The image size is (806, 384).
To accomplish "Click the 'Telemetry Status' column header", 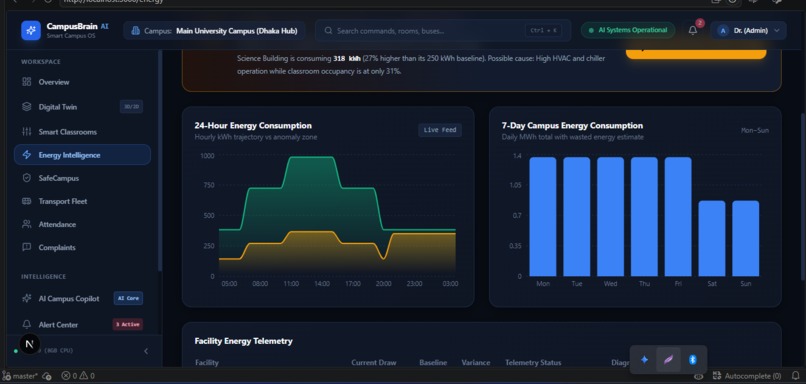I will coord(533,362).
